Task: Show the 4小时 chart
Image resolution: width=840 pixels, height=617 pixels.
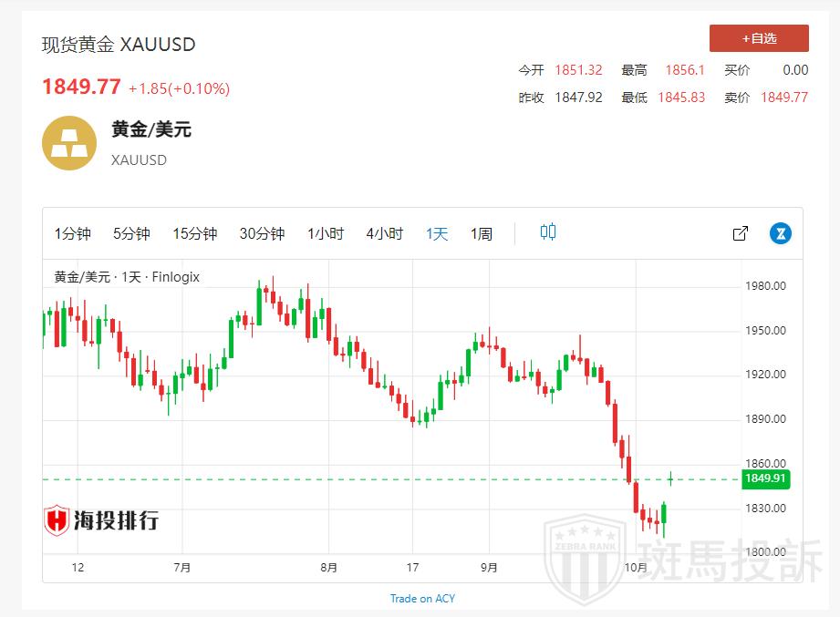Action: pyautogui.click(x=384, y=233)
